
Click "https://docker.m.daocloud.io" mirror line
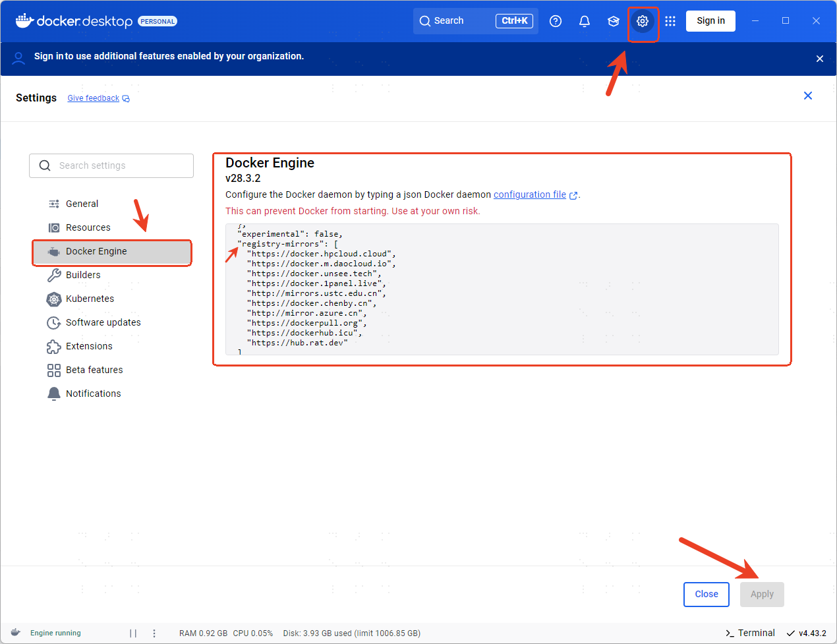click(322, 264)
